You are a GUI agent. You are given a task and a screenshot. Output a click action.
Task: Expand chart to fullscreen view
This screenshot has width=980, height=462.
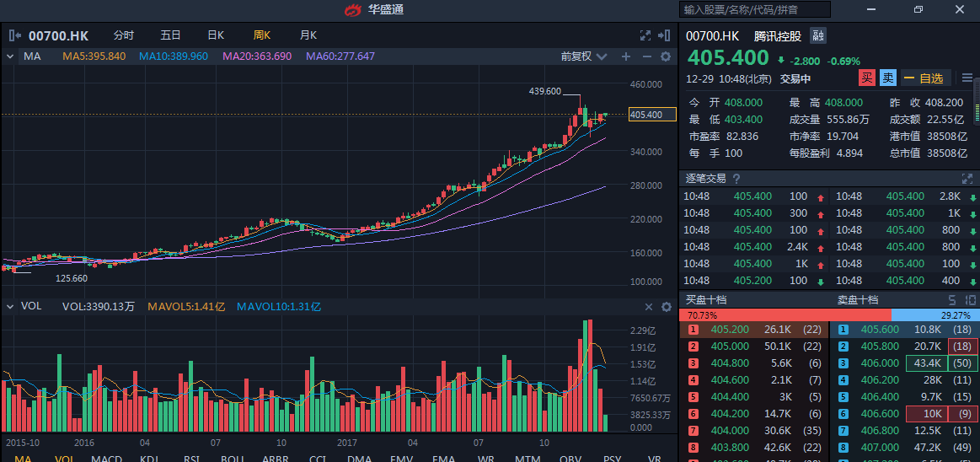point(645,35)
